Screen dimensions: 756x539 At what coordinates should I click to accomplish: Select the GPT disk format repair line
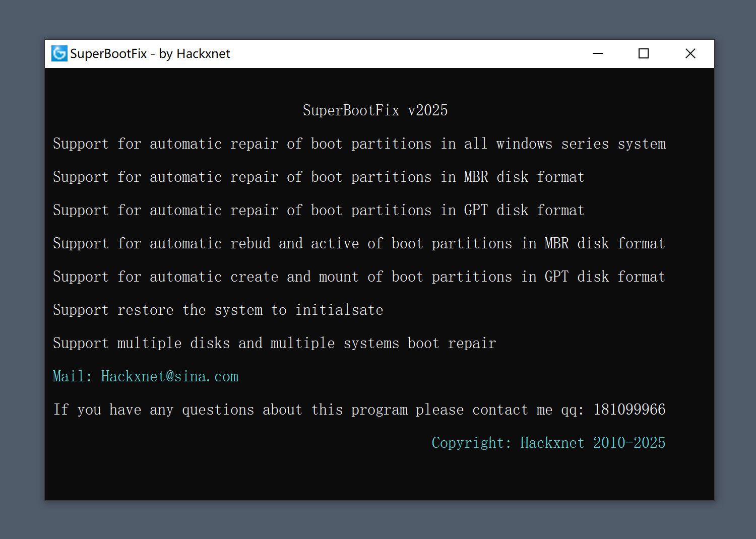tap(318, 210)
